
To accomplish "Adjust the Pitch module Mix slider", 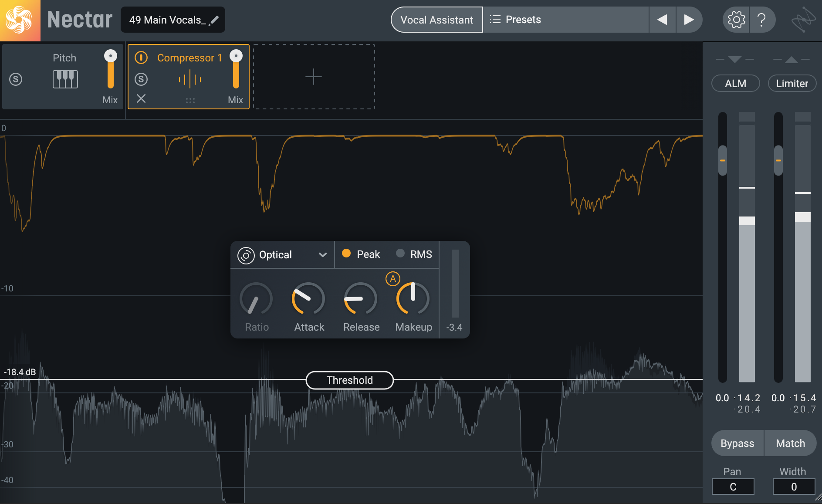I will [111, 70].
